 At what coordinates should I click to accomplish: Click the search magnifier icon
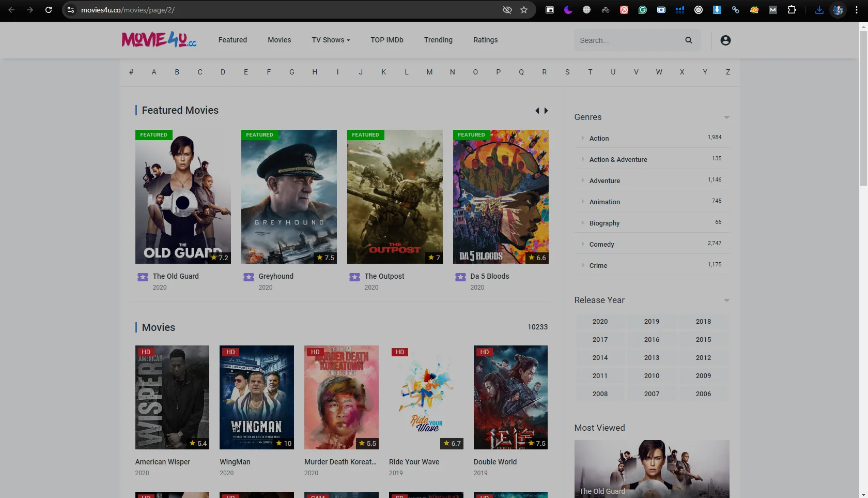(689, 40)
